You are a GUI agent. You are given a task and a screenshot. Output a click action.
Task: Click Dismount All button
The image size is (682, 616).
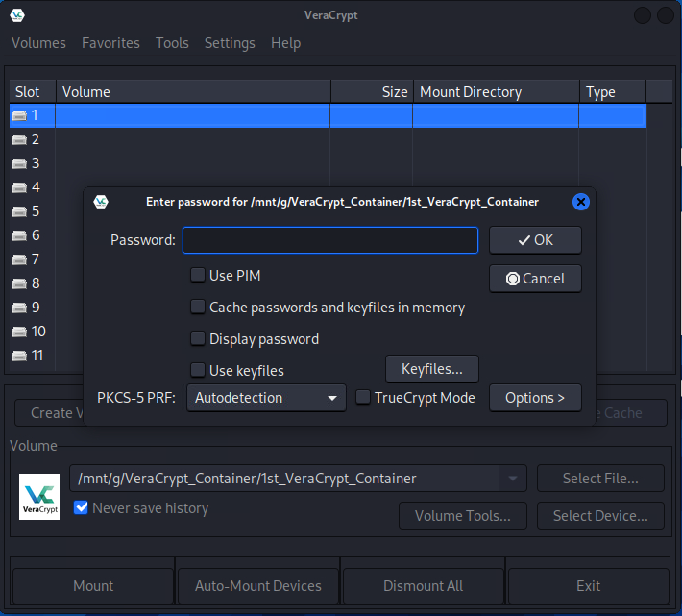[424, 586]
